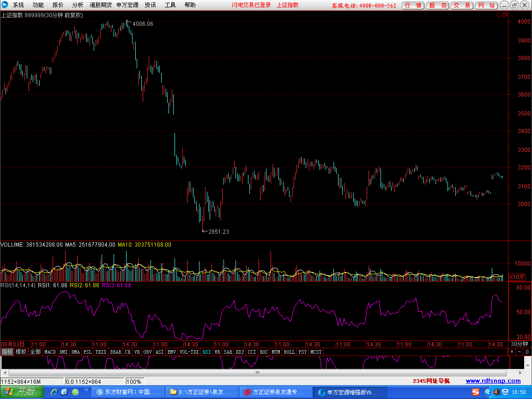This screenshot has height=399, width=532.
Task: Click the 闪电交易已登录 status text
Action: pos(251,5)
